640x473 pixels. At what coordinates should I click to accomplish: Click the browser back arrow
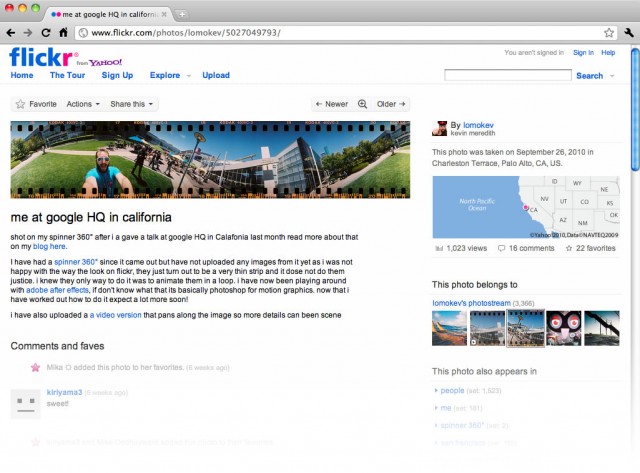click(12, 32)
